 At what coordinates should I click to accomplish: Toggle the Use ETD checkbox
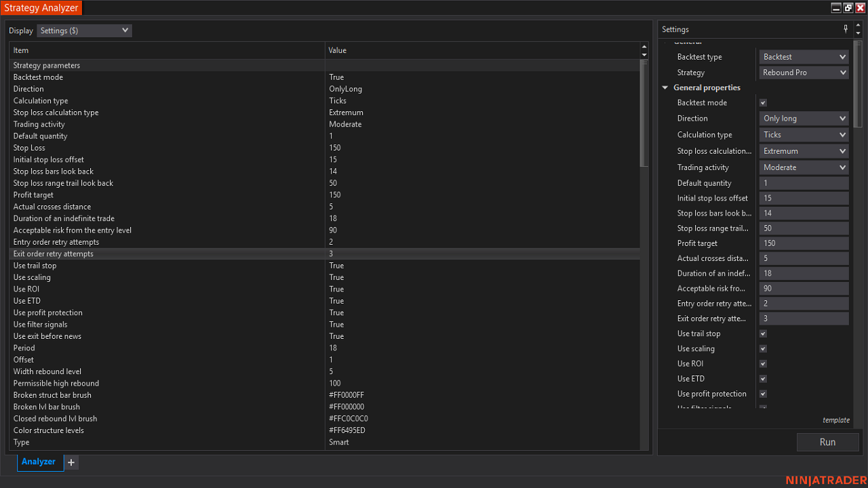coord(763,379)
